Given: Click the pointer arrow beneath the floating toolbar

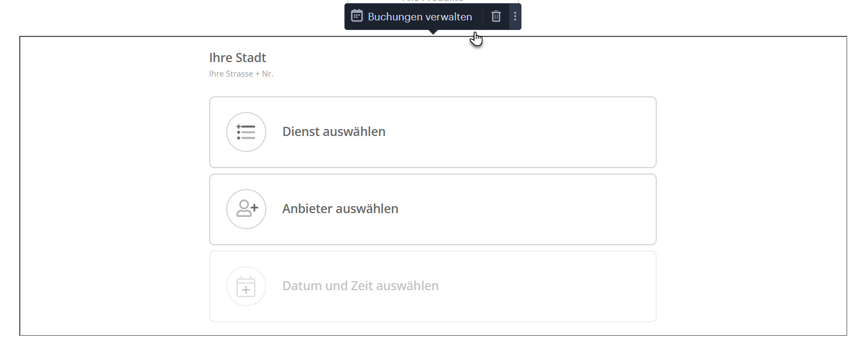Looking at the screenshot, I should (x=433, y=32).
